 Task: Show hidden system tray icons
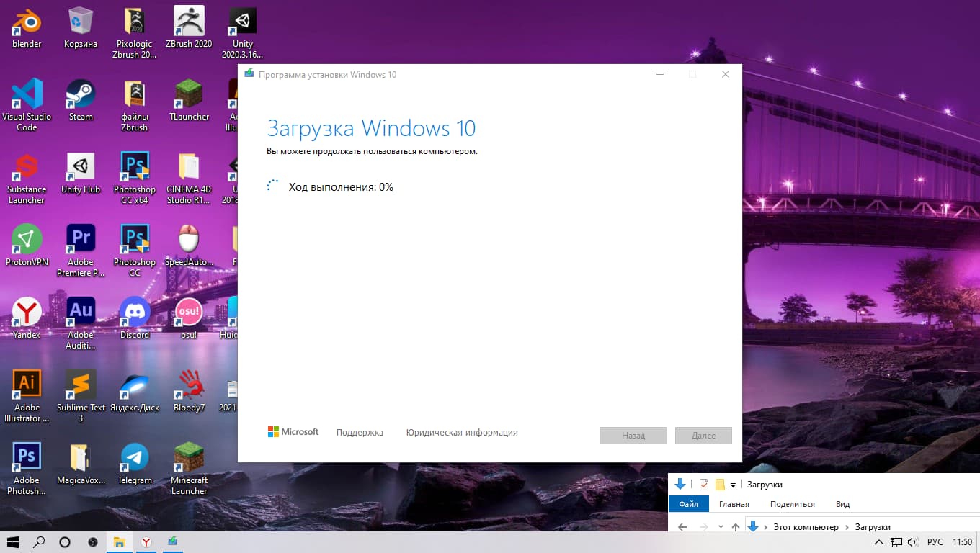(879, 542)
